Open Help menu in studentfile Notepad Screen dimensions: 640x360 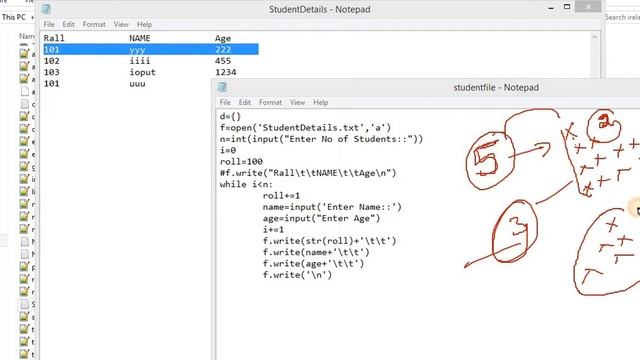(x=321, y=102)
